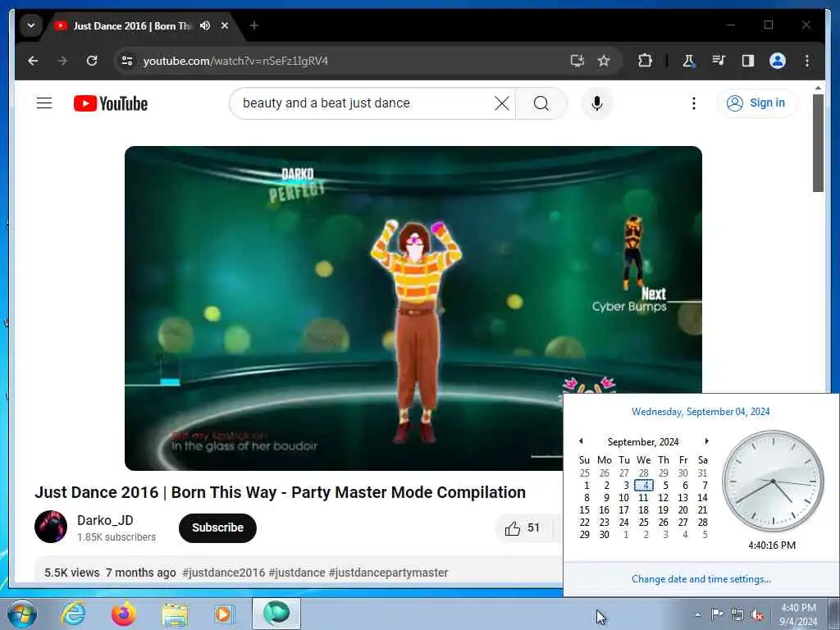Open YouTube hamburger guide menu
840x630 pixels.
(44, 103)
